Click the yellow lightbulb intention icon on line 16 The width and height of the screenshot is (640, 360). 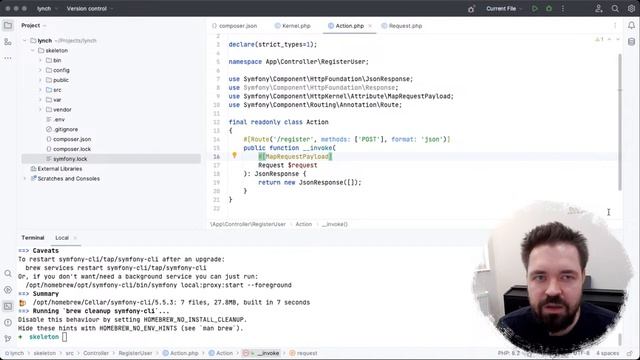[x=234, y=155]
